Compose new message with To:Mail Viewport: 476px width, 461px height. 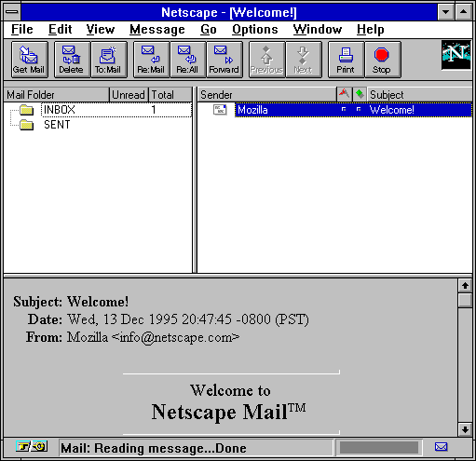click(x=109, y=60)
